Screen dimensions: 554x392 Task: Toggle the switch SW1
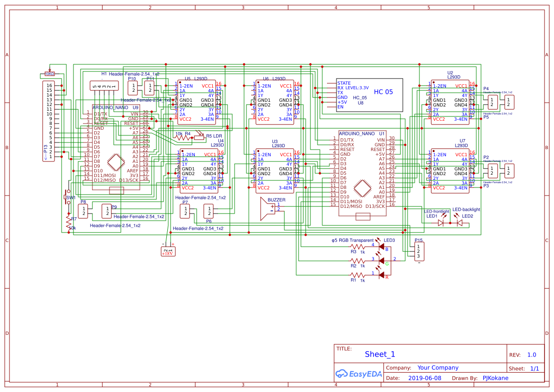(67, 196)
